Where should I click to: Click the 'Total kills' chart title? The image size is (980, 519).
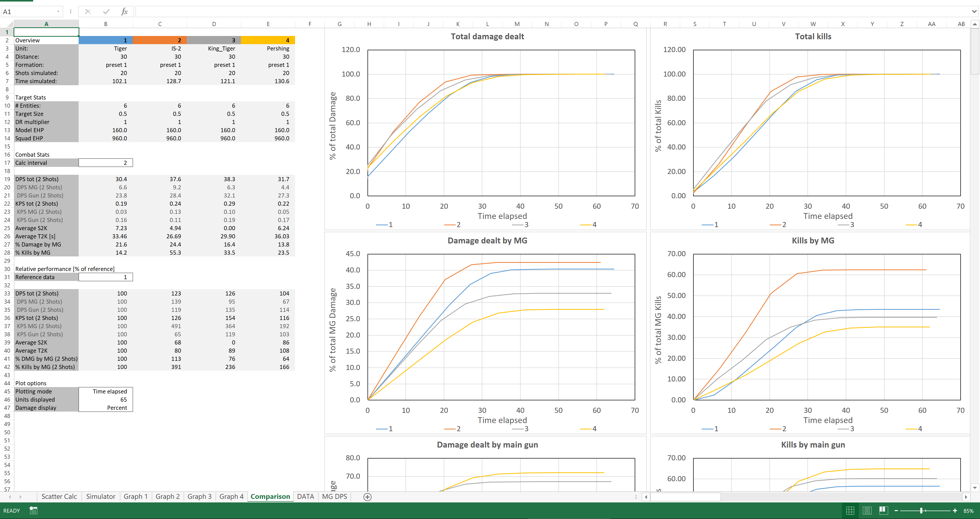tap(813, 36)
